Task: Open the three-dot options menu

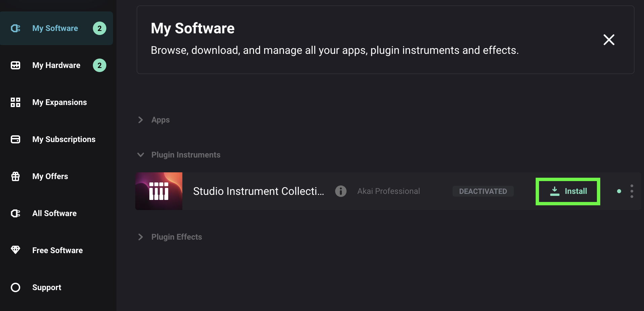Action: click(632, 191)
